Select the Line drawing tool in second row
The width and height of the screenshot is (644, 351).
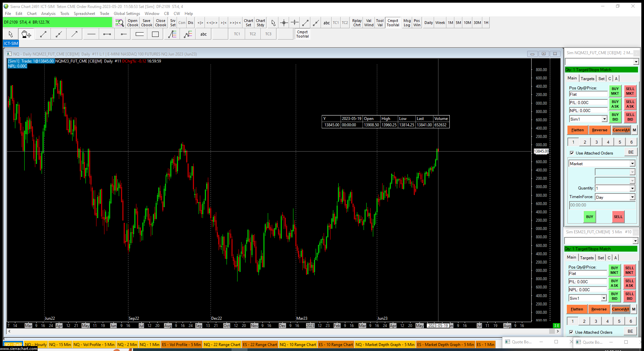(43, 34)
